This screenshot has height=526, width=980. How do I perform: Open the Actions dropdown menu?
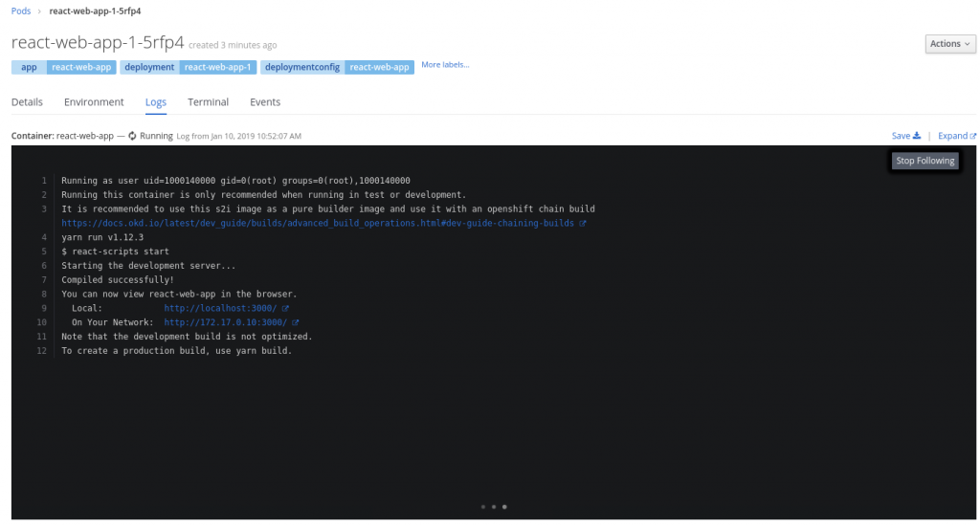pyautogui.click(x=950, y=44)
